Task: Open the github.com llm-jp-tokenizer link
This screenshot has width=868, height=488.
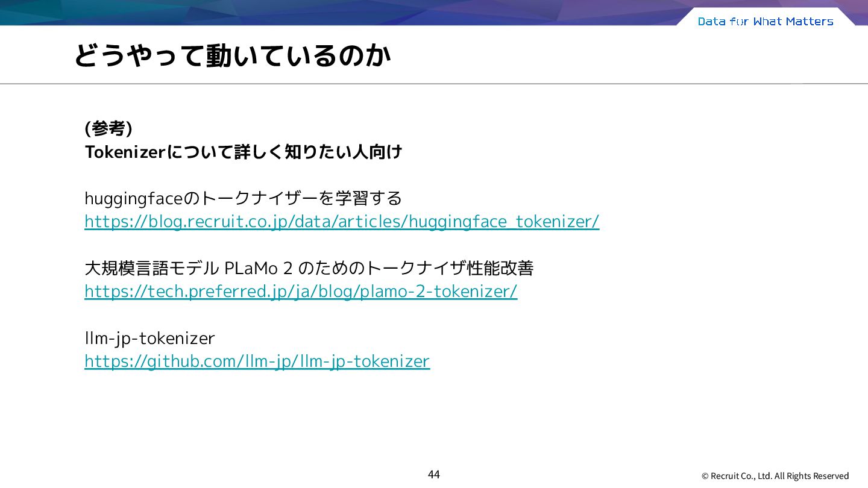Action: coord(257,361)
